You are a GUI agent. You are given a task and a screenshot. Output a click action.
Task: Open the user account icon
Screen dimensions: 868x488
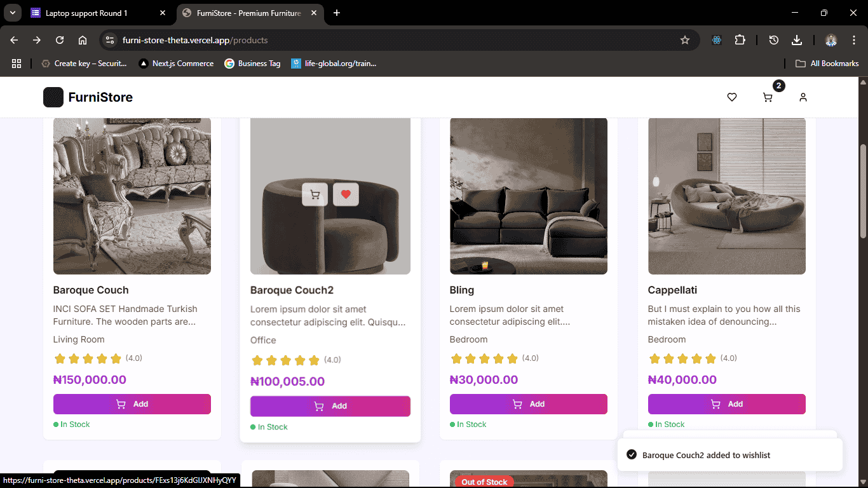[803, 97]
